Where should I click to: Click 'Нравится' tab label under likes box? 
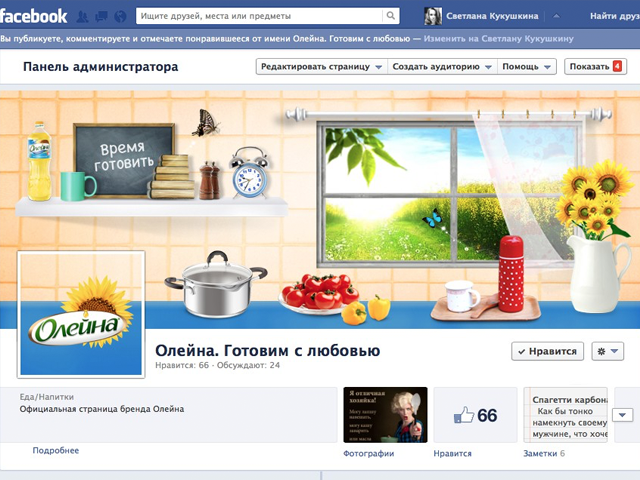click(452, 453)
